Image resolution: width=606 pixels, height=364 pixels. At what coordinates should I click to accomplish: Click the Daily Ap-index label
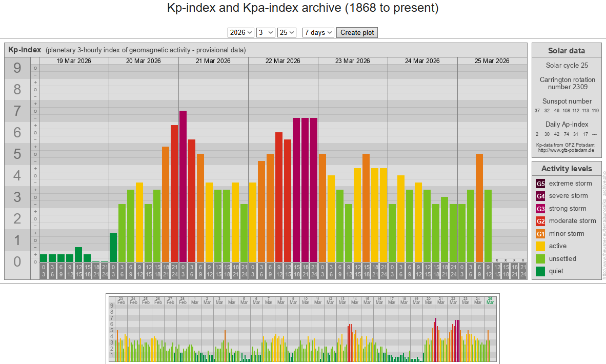(567, 125)
